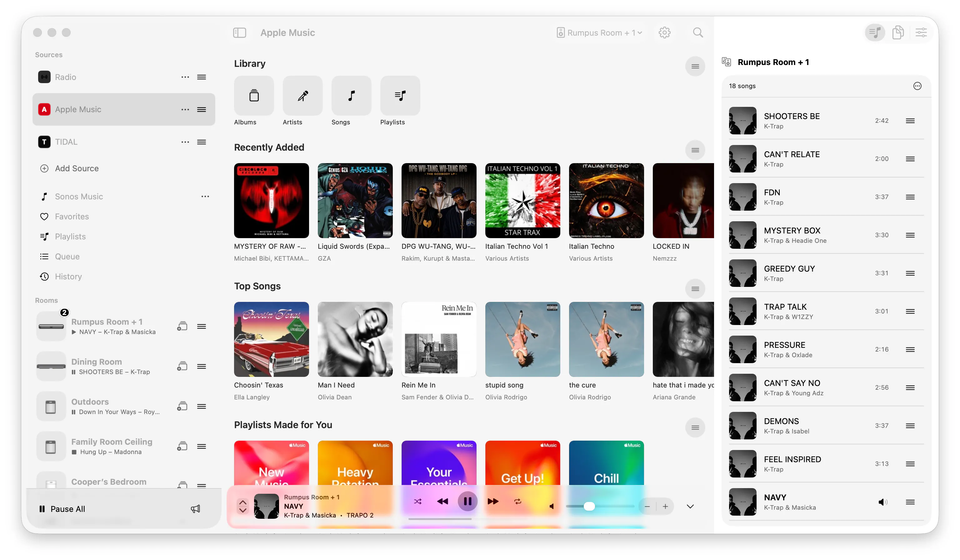Click the menu handle for Dining Room
The width and height of the screenshot is (960, 560).
coord(202,367)
